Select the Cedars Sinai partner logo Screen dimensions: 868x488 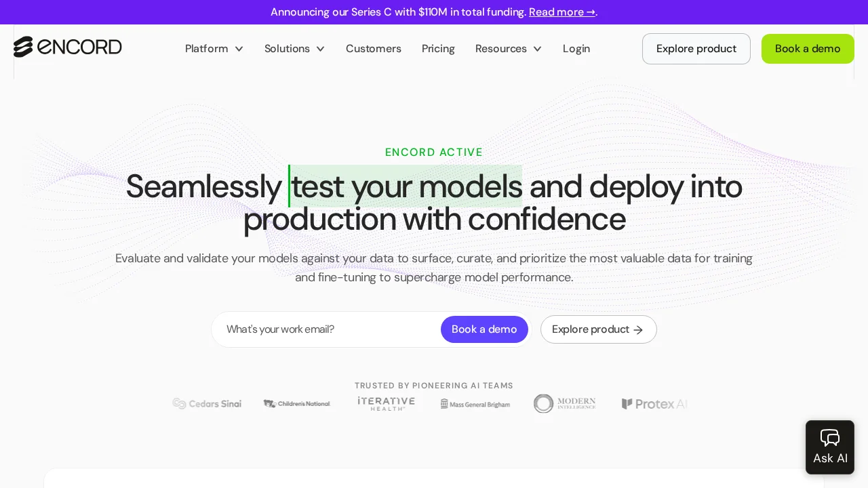coord(207,403)
